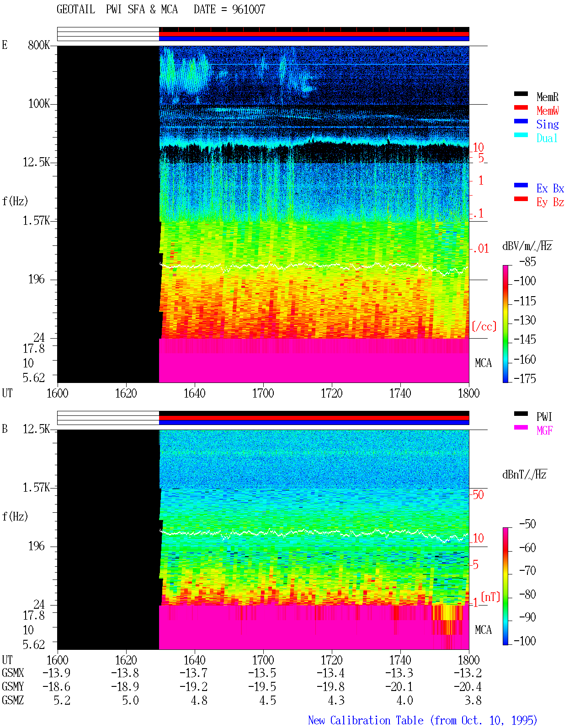Viewport: 585px width, 728px height.
Task: Click the dBV/m/√Hz unit label
Action: [x=527, y=246]
